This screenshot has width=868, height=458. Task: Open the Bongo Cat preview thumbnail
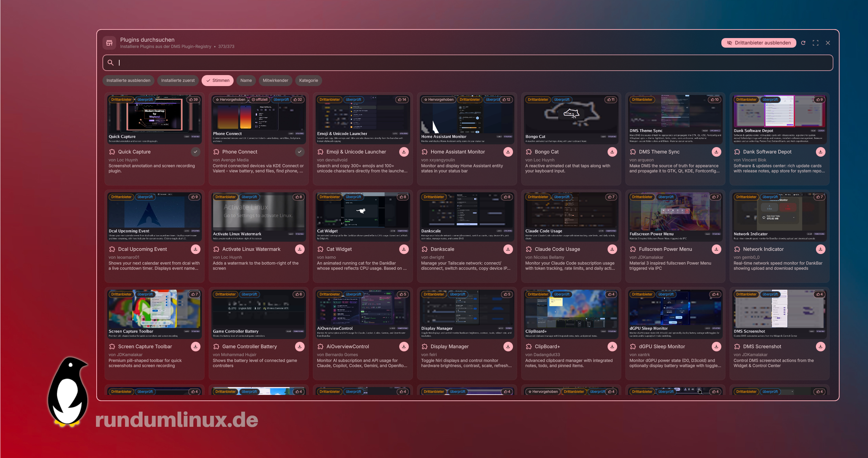571,119
